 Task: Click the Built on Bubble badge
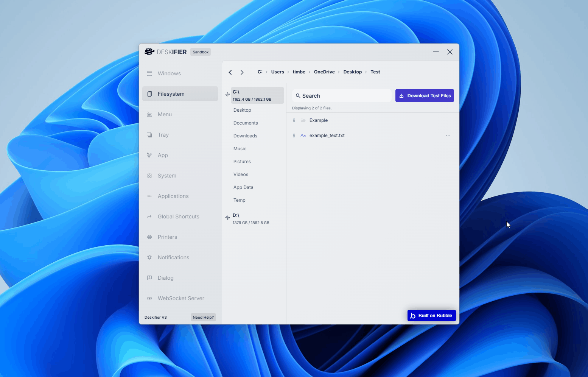pyautogui.click(x=431, y=316)
